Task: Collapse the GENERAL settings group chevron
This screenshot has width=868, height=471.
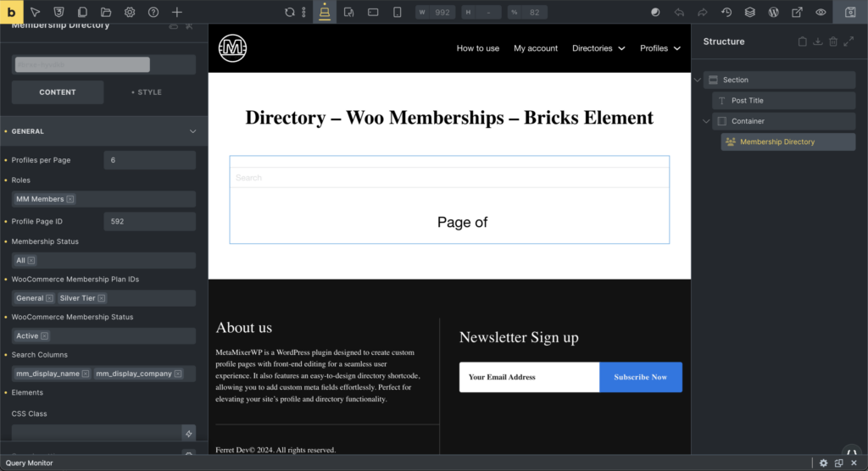Action: click(x=192, y=131)
